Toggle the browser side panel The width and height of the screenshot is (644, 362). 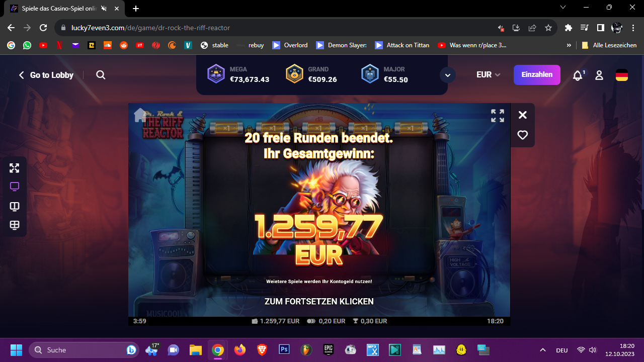601,28
